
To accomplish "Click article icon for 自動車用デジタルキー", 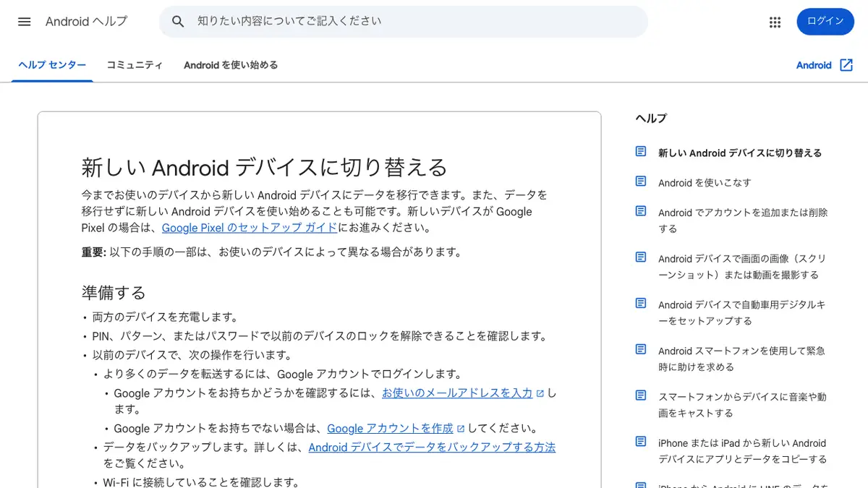I will tap(641, 303).
